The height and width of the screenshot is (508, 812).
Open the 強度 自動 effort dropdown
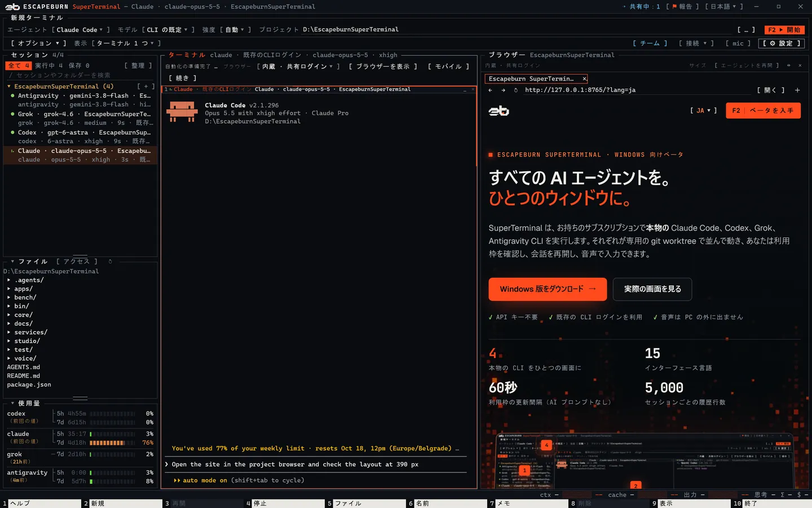tap(235, 30)
